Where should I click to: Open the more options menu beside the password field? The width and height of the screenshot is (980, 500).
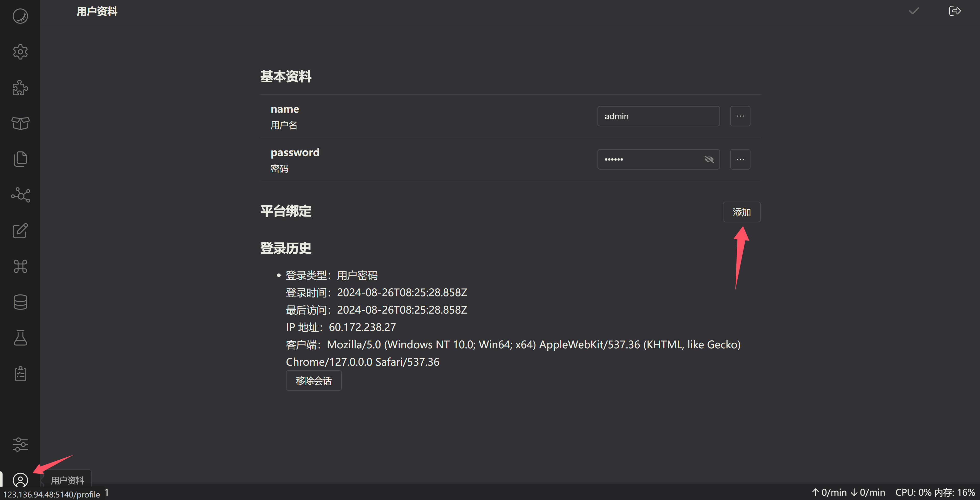point(740,159)
